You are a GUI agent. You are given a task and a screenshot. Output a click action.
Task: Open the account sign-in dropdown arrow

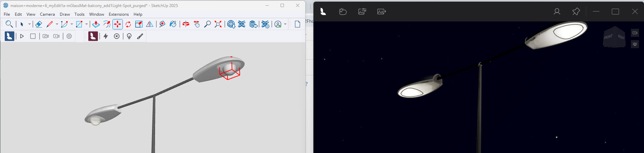tap(285, 24)
